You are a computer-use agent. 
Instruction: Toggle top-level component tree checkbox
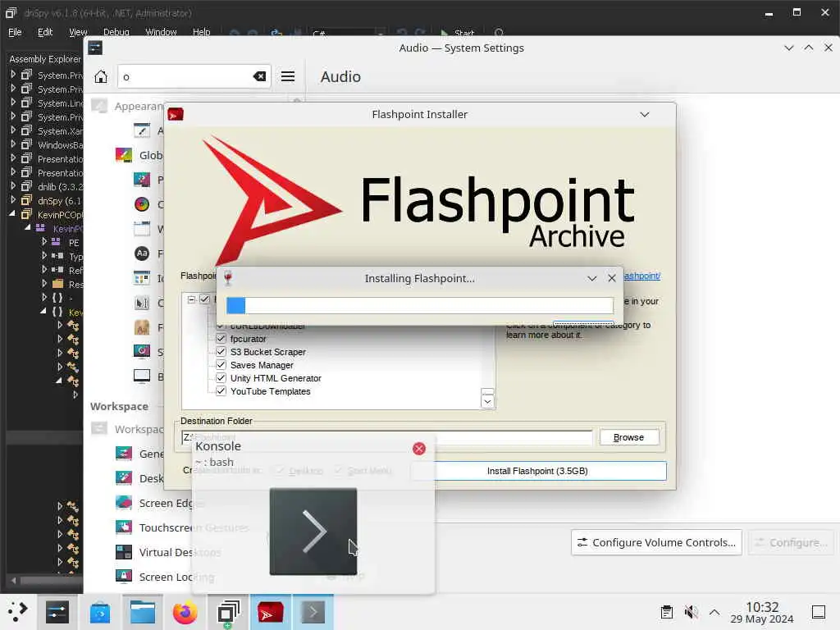pyautogui.click(x=204, y=299)
